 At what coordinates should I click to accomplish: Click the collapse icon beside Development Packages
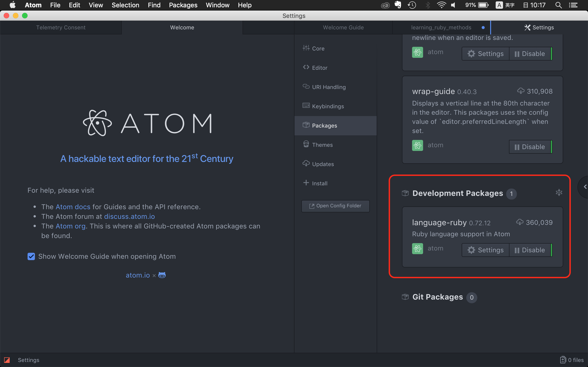coord(559,192)
